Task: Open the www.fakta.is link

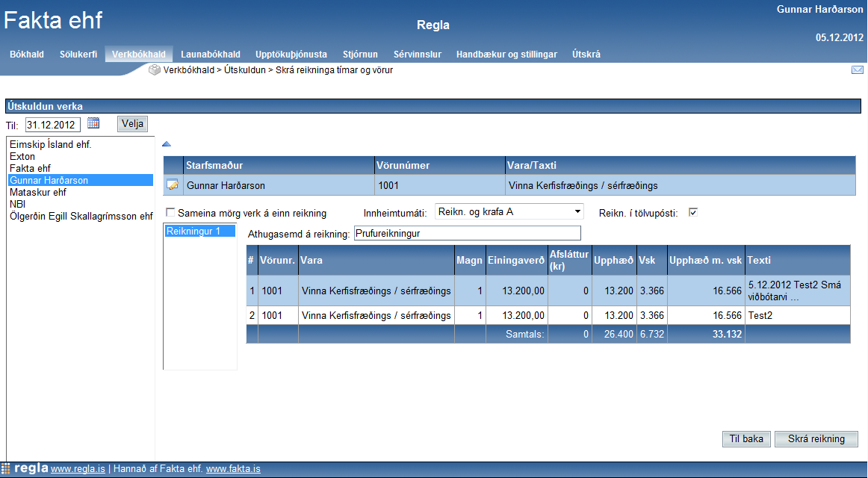Action: (233, 470)
